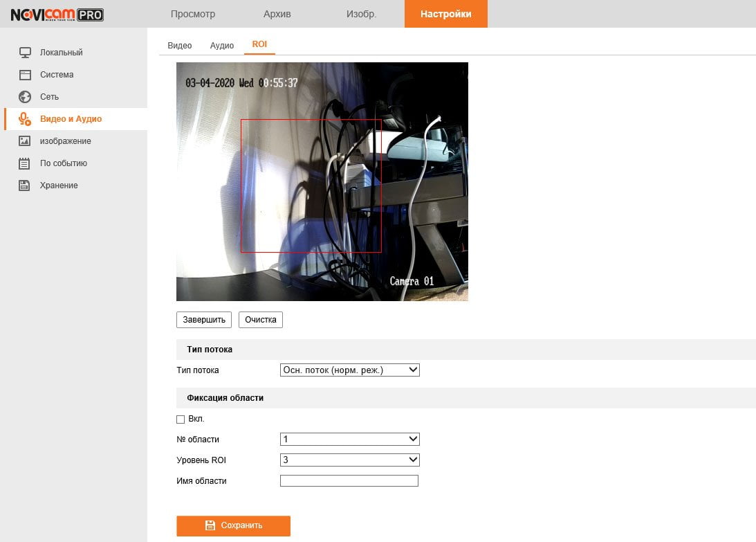Select the ROI sub-tab

pos(259,44)
